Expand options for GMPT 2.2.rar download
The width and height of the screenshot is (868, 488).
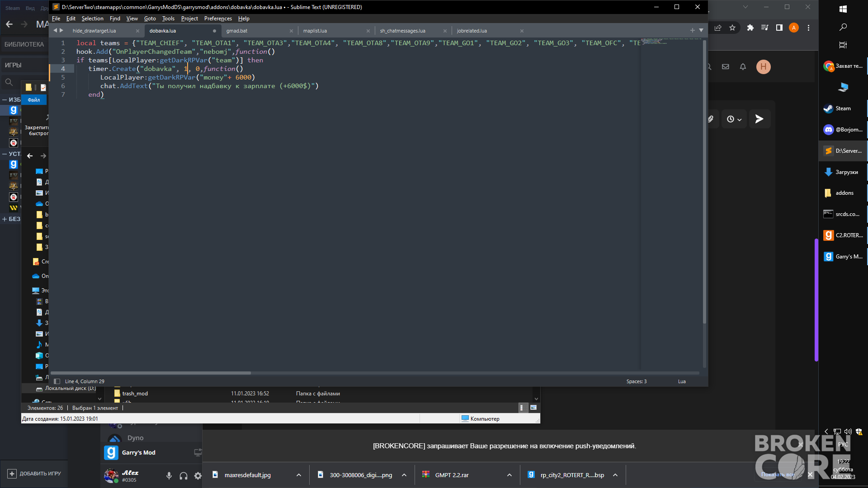coord(509,475)
